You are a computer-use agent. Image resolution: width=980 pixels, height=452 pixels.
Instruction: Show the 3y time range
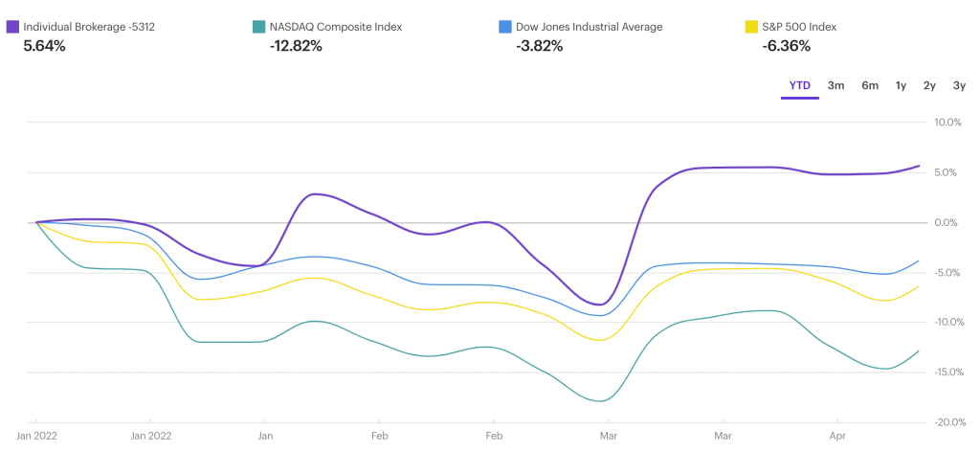[x=959, y=86]
